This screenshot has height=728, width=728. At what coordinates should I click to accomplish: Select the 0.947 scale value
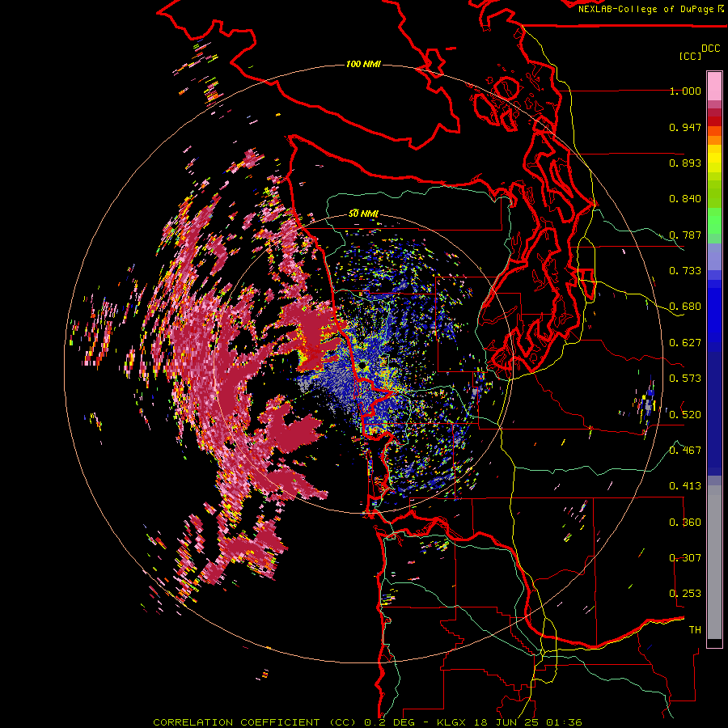tap(685, 127)
